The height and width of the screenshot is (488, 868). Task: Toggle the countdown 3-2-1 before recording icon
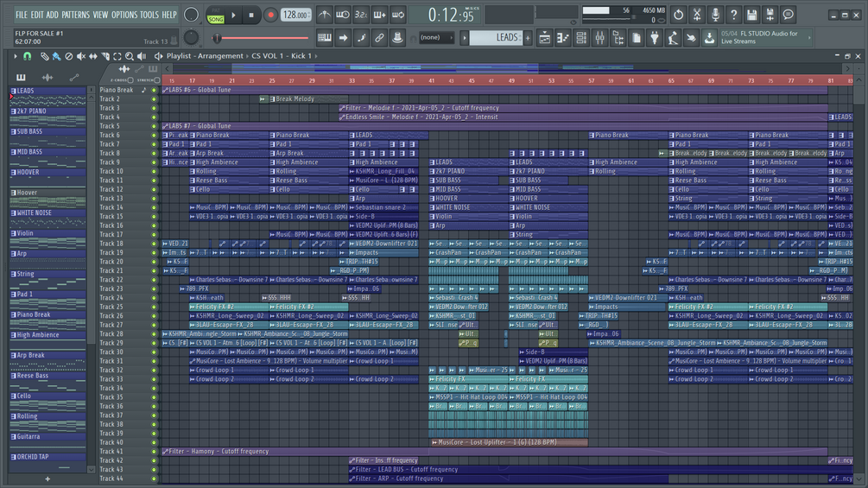point(361,15)
